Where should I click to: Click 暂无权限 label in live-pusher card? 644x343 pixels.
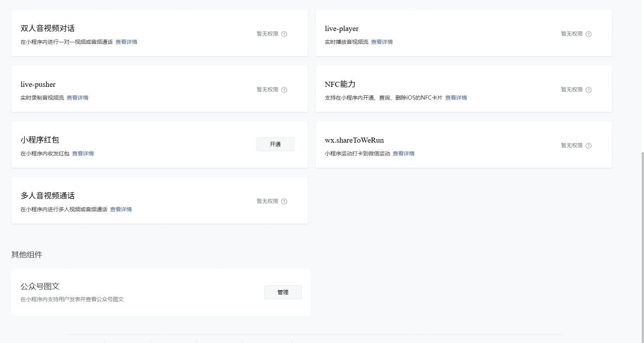tap(268, 90)
